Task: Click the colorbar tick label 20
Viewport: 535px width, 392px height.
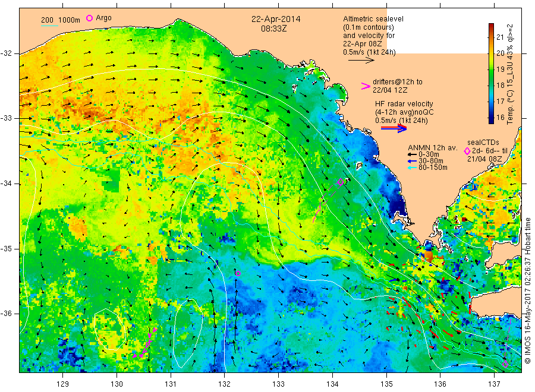Action: point(500,53)
